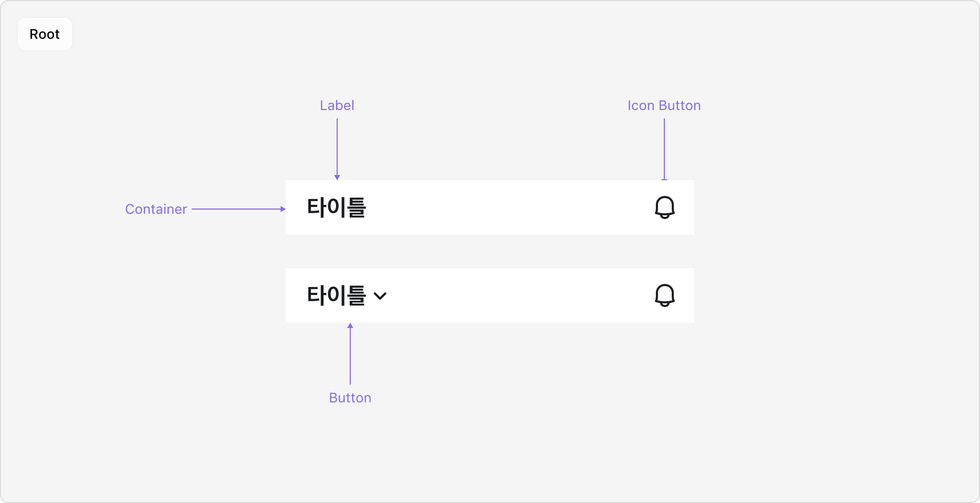The width and height of the screenshot is (980, 503).
Task: Click the rightmost icon in the second white bar
Action: pyautogui.click(x=664, y=296)
